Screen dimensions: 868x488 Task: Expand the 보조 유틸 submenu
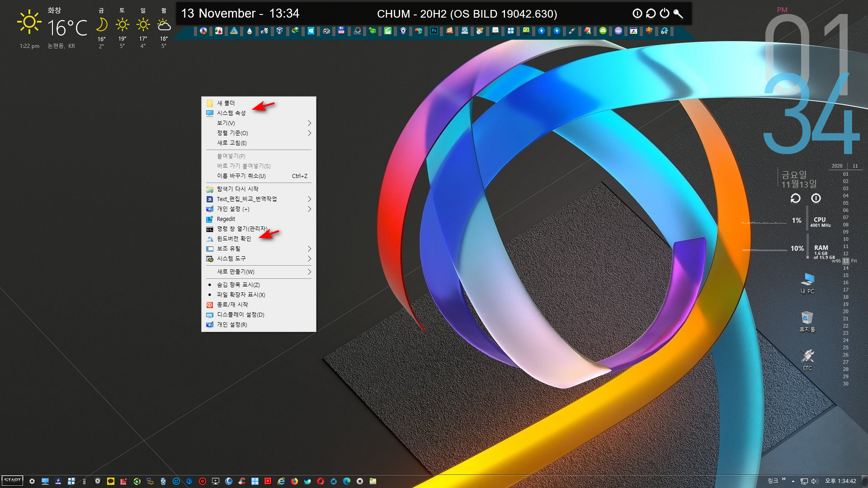[x=259, y=249]
